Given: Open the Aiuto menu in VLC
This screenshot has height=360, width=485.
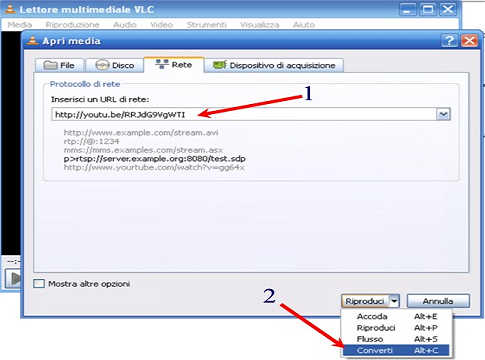Looking at the screenshot, I should [x=304, y=25].
